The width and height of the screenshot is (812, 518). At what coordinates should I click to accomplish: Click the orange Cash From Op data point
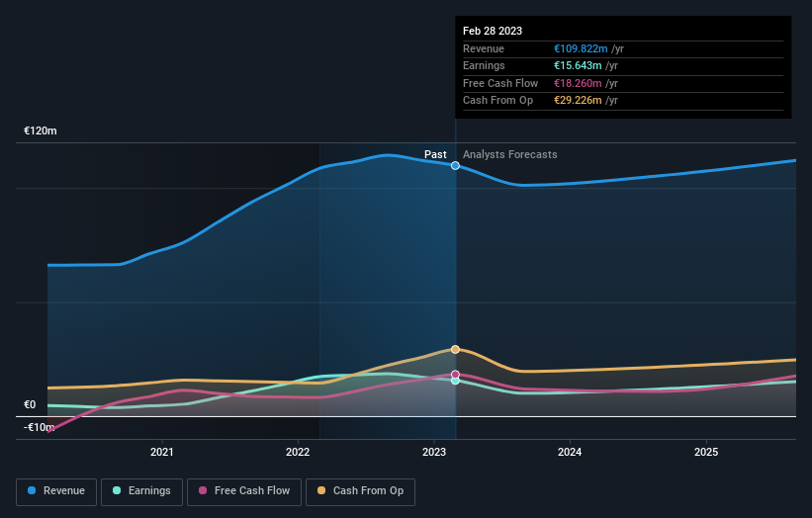click(455, 349)
